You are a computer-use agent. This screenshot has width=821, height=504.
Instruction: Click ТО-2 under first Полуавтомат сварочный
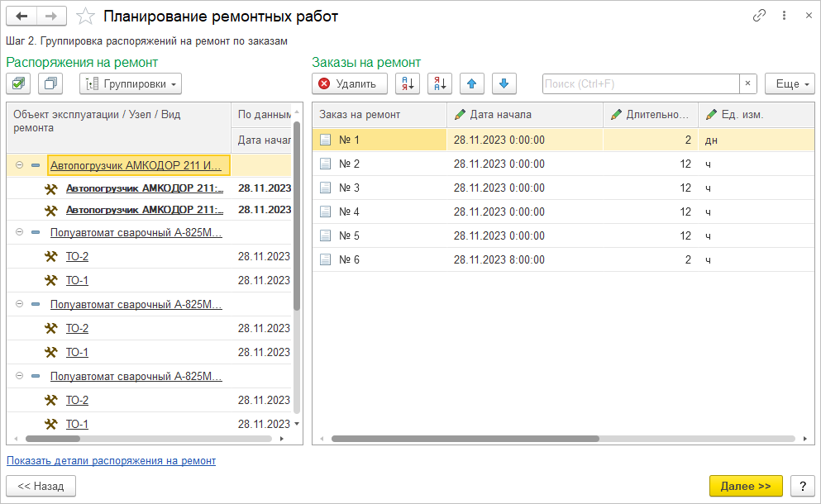77,256
